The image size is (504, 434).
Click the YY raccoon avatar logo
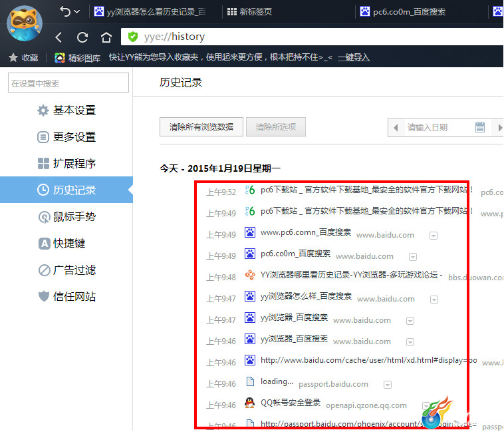[x=25, y=23]
